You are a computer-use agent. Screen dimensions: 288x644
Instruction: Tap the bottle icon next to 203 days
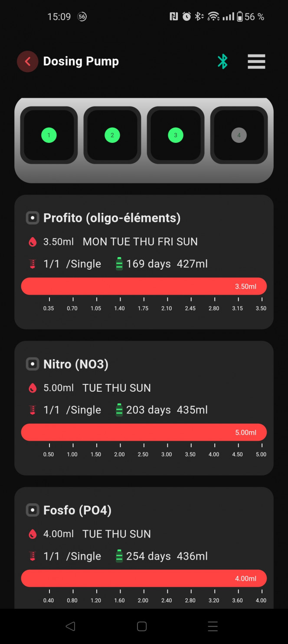tap(119, 410)
